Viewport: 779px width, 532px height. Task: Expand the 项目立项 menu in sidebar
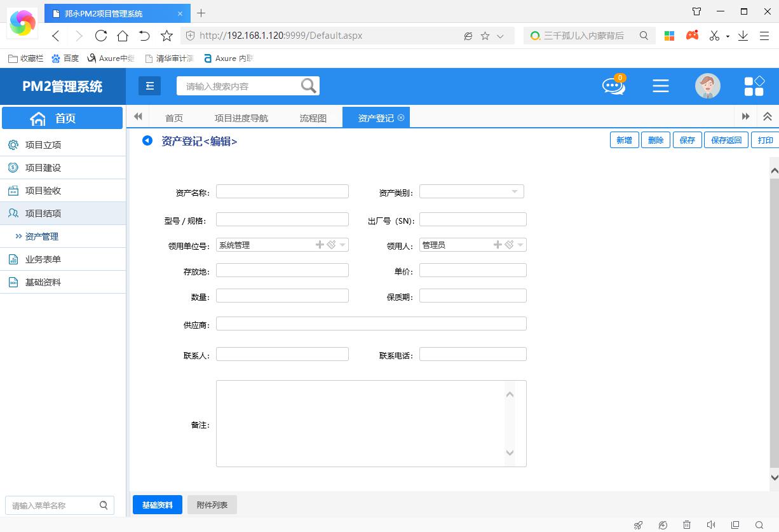[x=43, y=145]
